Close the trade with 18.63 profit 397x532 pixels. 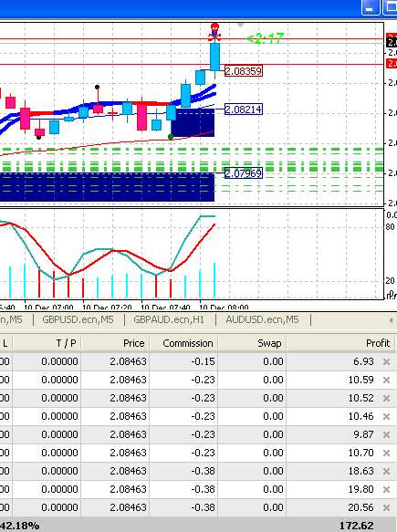pyautogui.click(x=386, y=471)
